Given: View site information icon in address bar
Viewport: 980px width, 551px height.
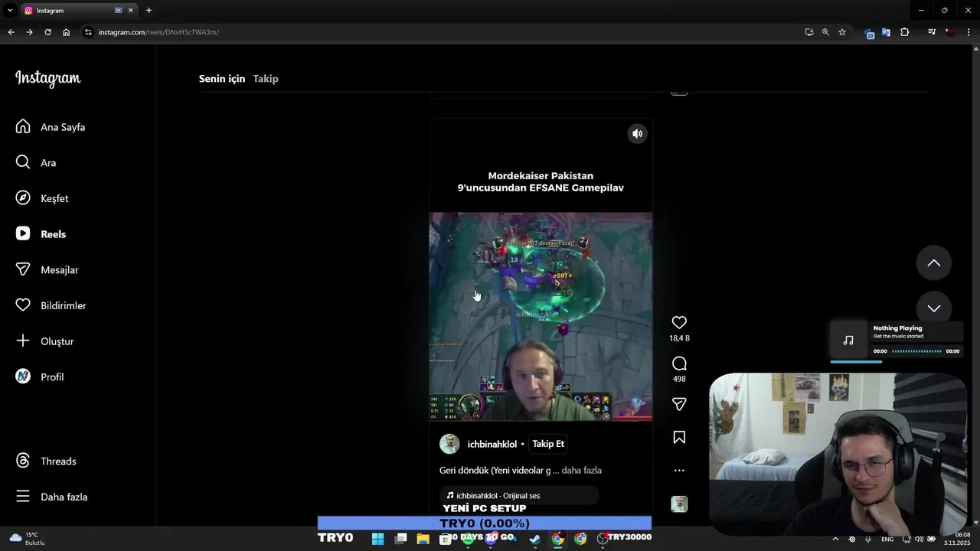Looking at the screenshot, I should click(x=88, y=32).
